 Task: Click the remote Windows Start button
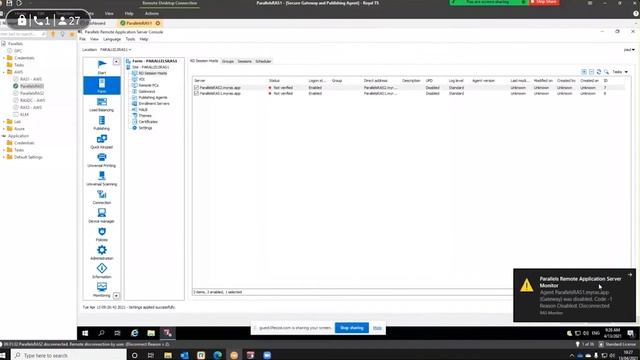click(x=85, y=333)
